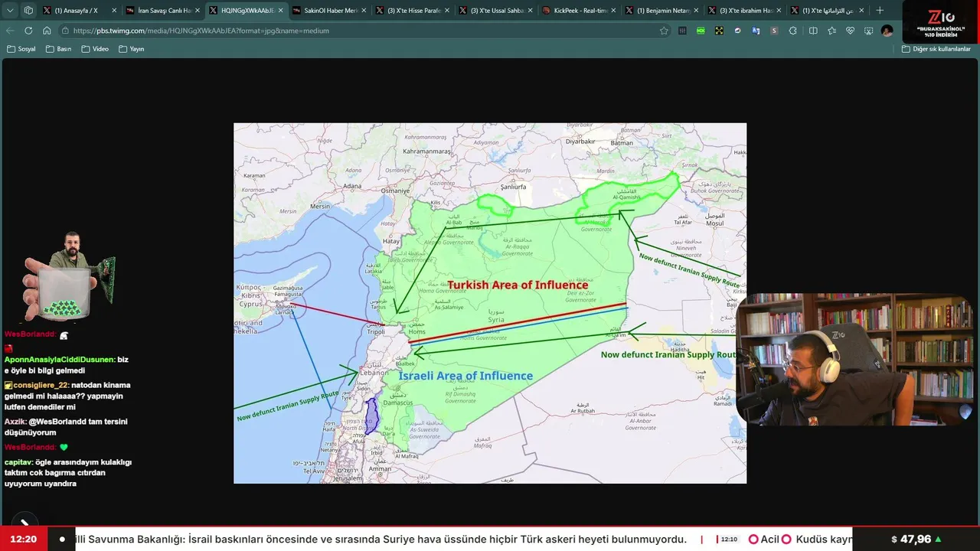980x551 pixels.
Task: Click capitav chat username
Action: click(18, 462)
